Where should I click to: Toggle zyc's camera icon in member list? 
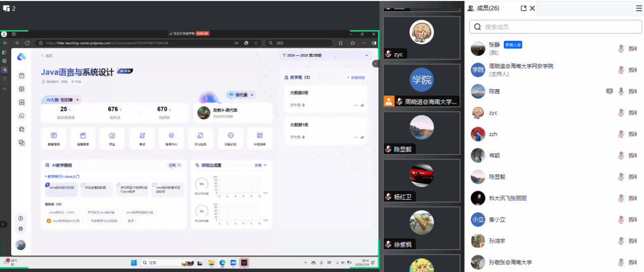(x=632, y=113)
